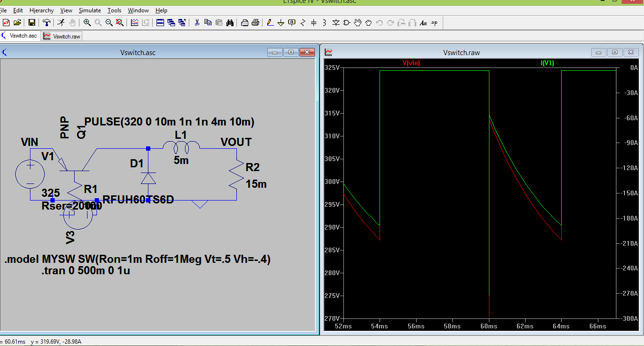Click the L1 inductor symbol
Image resolution: width=644 pixels, height=346 pixels.
(x=181, y=146)
